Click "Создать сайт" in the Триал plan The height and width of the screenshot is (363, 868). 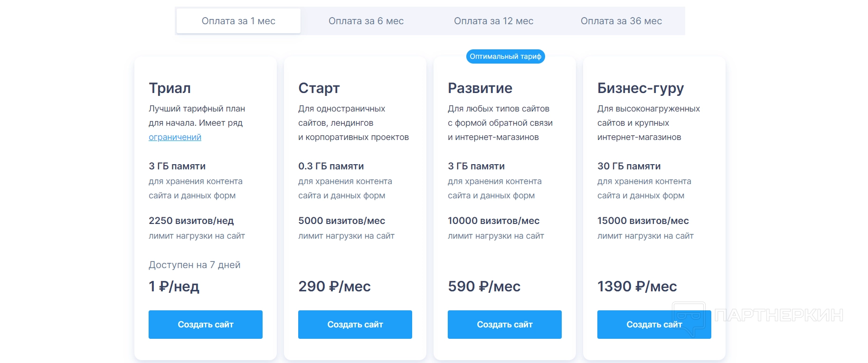[205, 325]
